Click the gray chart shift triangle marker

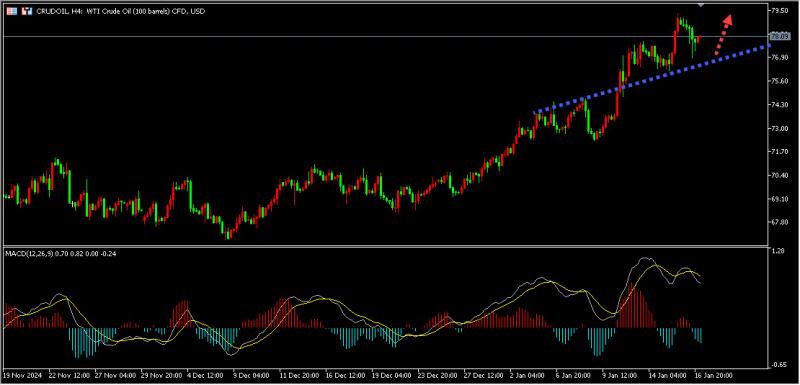(x=701, y=4)
